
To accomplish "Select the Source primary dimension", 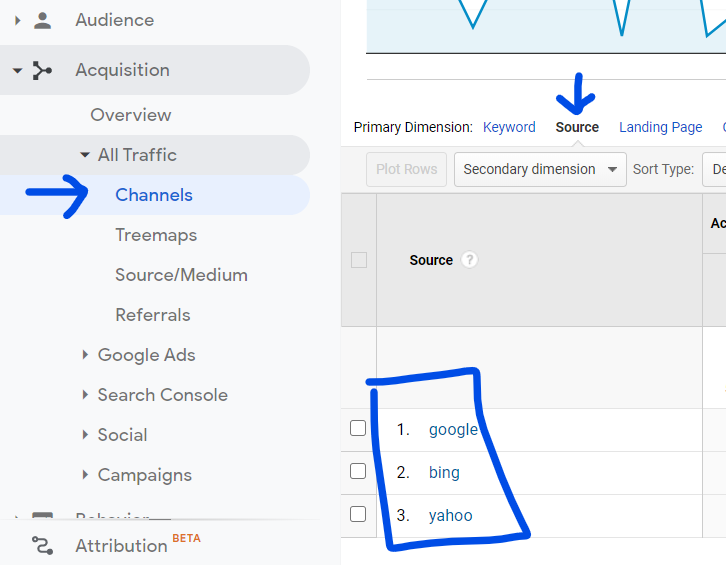I will click(x=577, y=127).
